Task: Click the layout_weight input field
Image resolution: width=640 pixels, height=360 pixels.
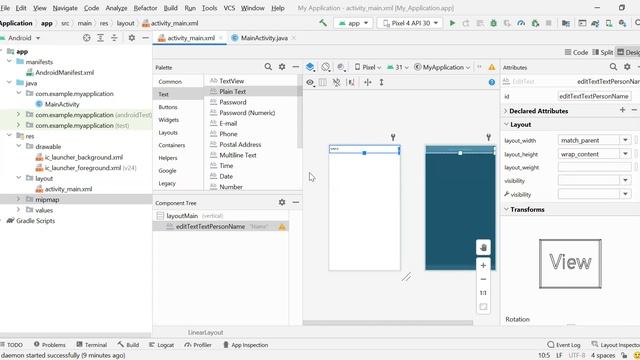Action: pos(594,167)
